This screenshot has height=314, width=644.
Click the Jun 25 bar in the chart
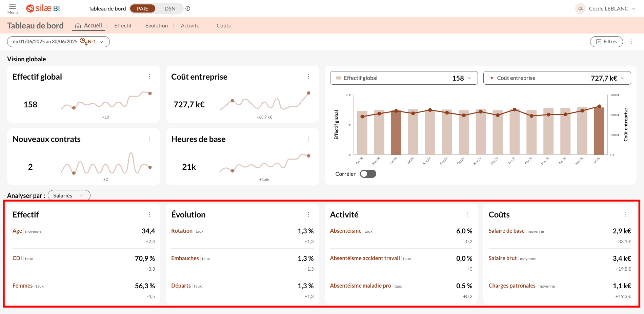pyautogui.click(x=599, y=131)
